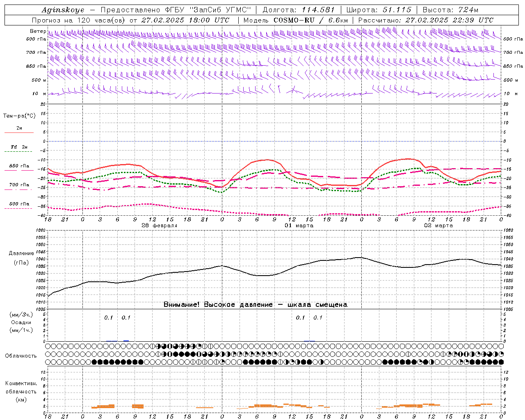The width and height of the screenshot is (525, 420).
Task: Click the Давление pressure panel label
Action: tap(21, 253)
